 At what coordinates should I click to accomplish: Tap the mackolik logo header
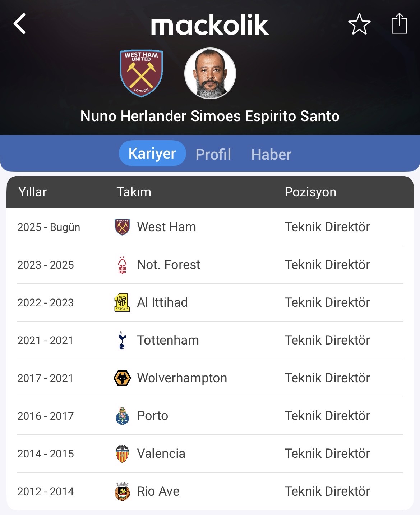click(210, 25)
